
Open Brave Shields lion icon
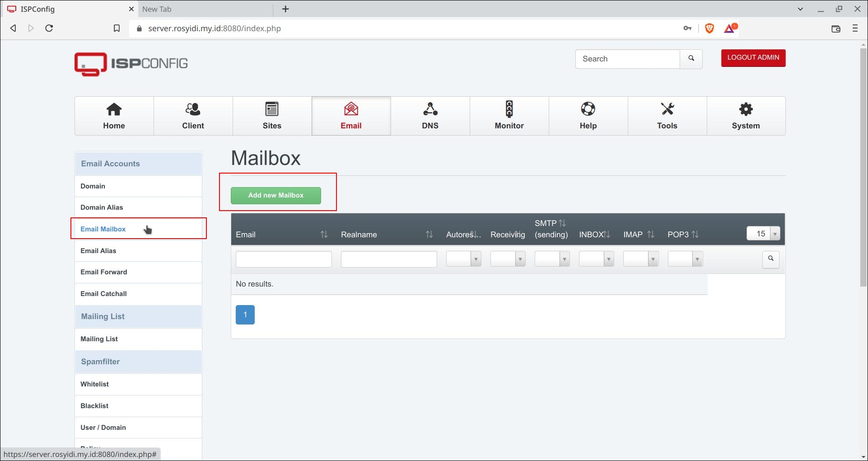(709, 28)
